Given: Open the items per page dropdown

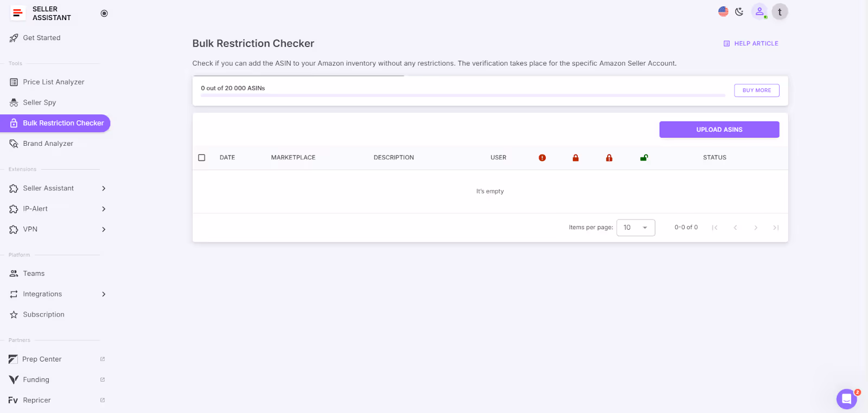Looking at the screenshot, I should click(636, 228).
